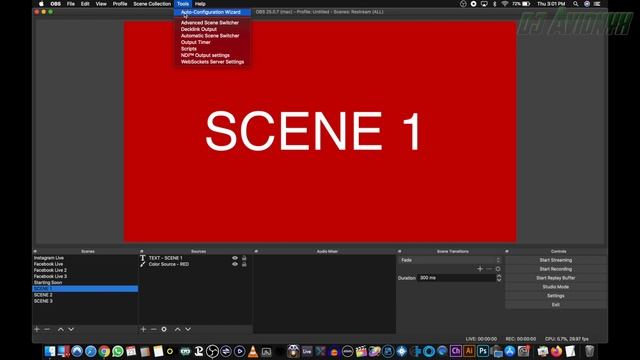Remove the selected scene with the Scenes minus icon

point(47,329)
